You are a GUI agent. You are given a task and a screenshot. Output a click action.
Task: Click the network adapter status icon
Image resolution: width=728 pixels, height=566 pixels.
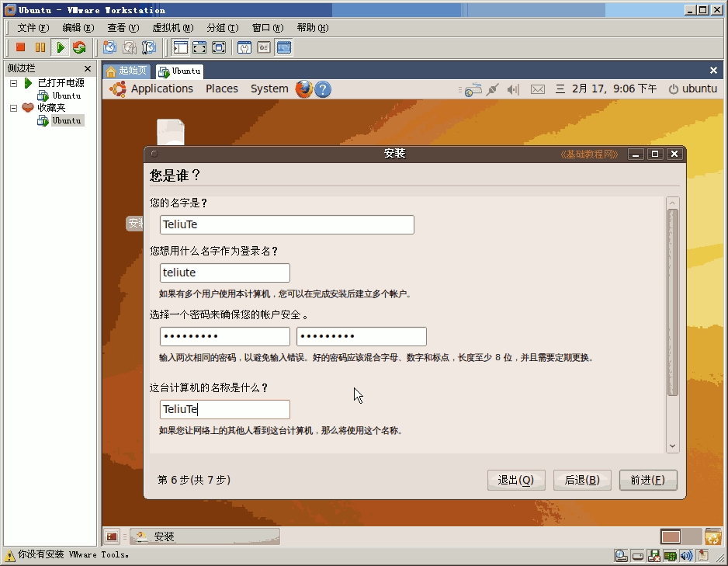[670, 555]
